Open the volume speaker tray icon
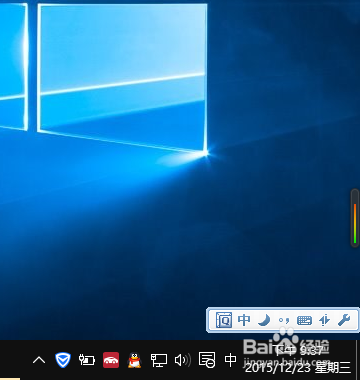 pyautogui.click(x=183, y=360)
